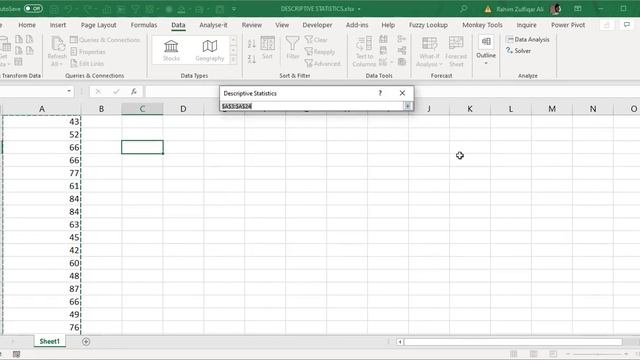This screenshot has height=360, width=640.
Task: Click the zoom slider in status bar
Action: click(x=597, y=354)
